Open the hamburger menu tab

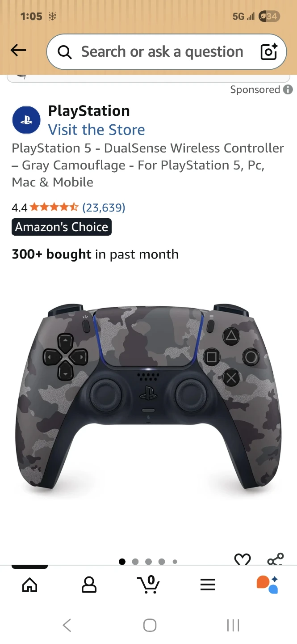coord(208,585)
